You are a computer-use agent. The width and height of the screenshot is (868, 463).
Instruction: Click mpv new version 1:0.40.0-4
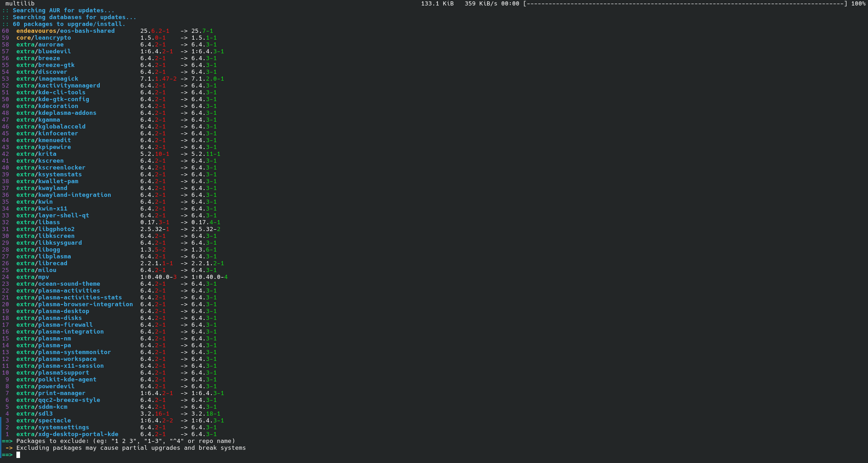click(x=210, y=277)
